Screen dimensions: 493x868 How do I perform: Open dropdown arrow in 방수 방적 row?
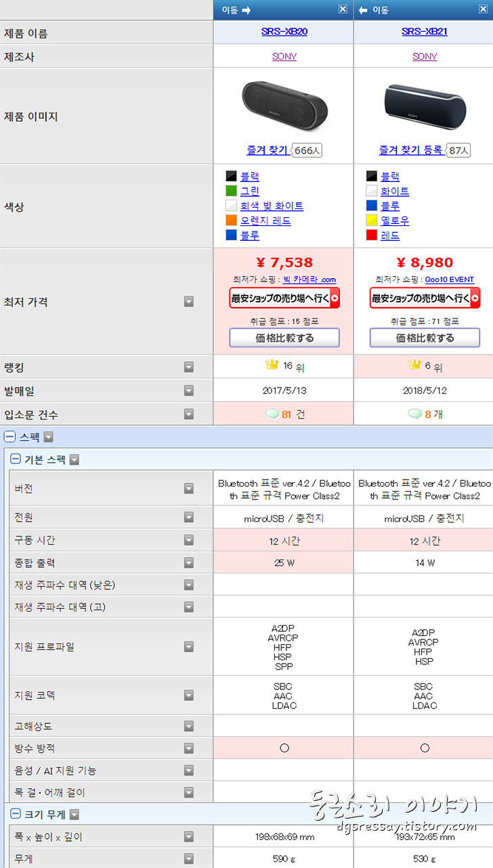(x=189, y=748)
